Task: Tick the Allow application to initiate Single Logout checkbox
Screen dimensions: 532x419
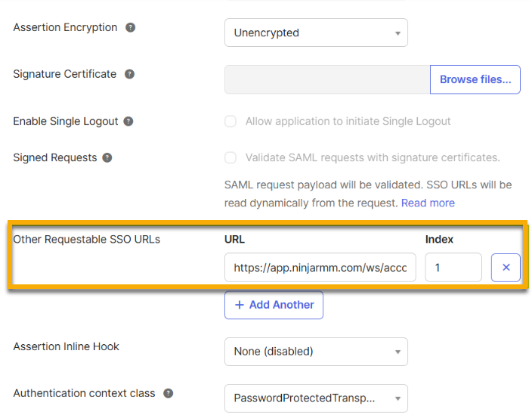Action: pyautogui.click(x=230, y=121)
